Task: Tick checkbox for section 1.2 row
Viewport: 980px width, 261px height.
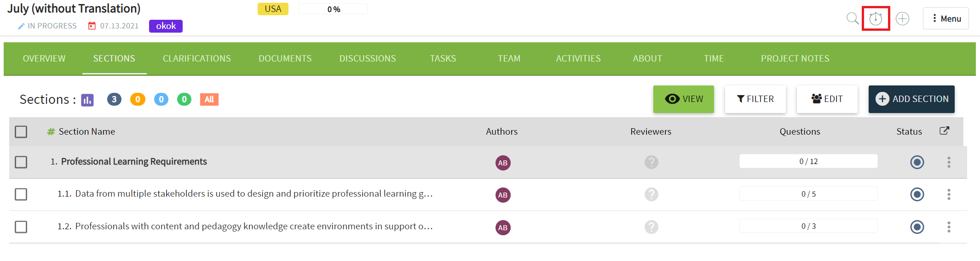Action: 21,227
